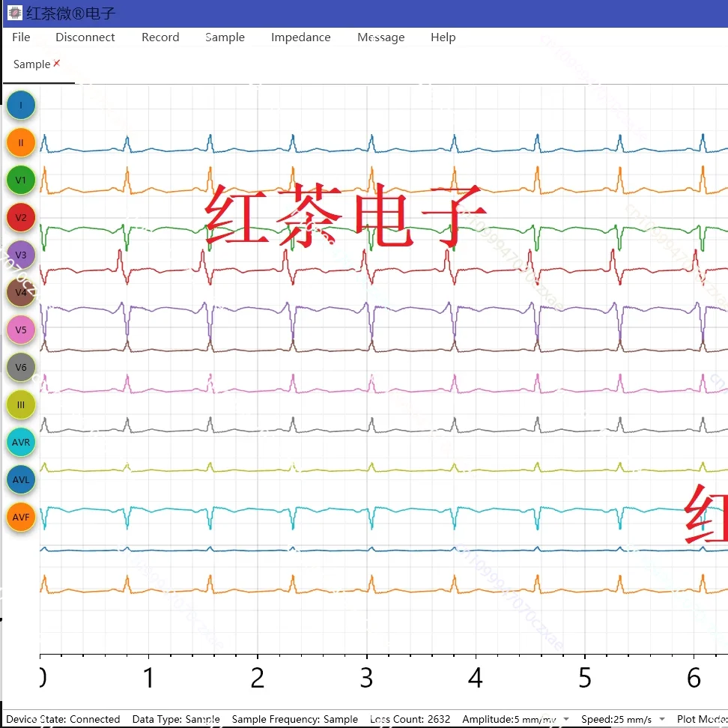Toggle the V2 lead button
Screen dimensions: 728x728
(x=21, y=218)
